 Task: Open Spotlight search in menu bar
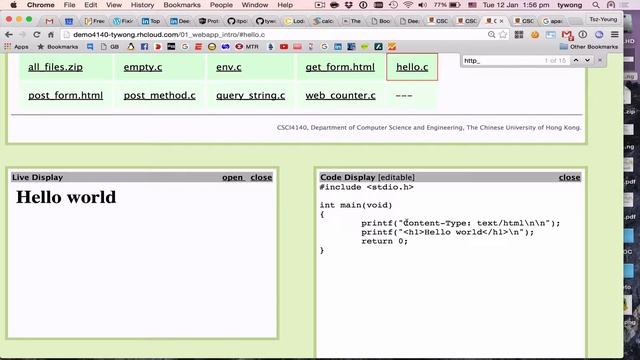(596, 5)
